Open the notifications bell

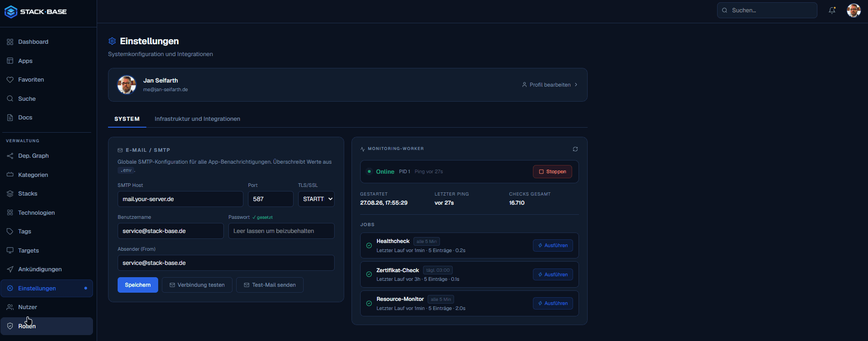(x=832, y=10)
